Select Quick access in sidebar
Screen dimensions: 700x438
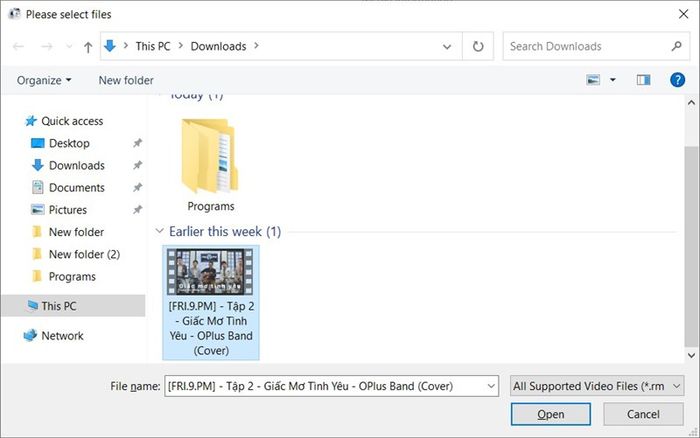(72, 121)
